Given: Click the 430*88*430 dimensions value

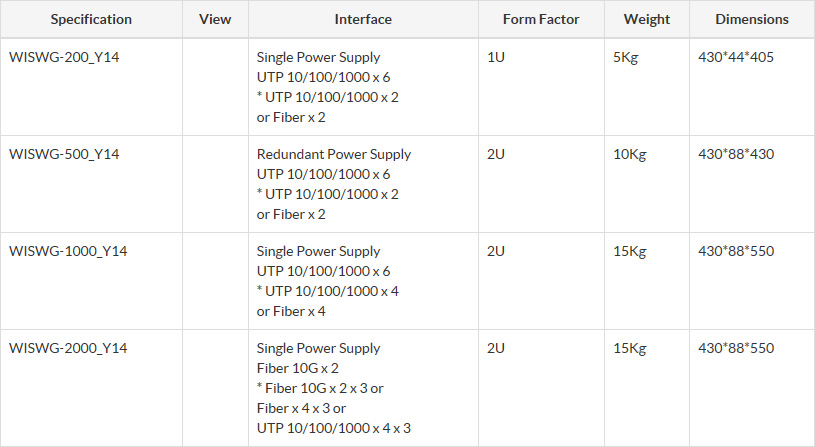Looking at the screenshot, I should tap(735, 154).
